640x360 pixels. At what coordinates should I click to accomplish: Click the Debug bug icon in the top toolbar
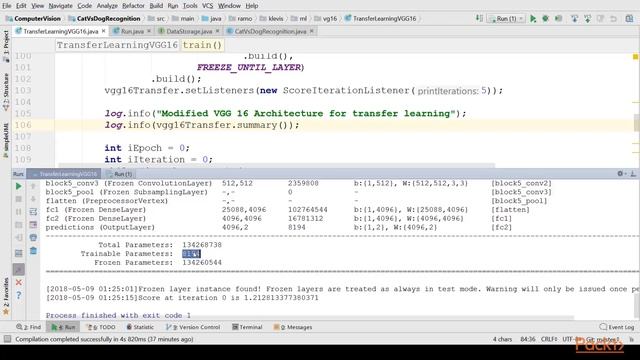[x=545, y=19]
